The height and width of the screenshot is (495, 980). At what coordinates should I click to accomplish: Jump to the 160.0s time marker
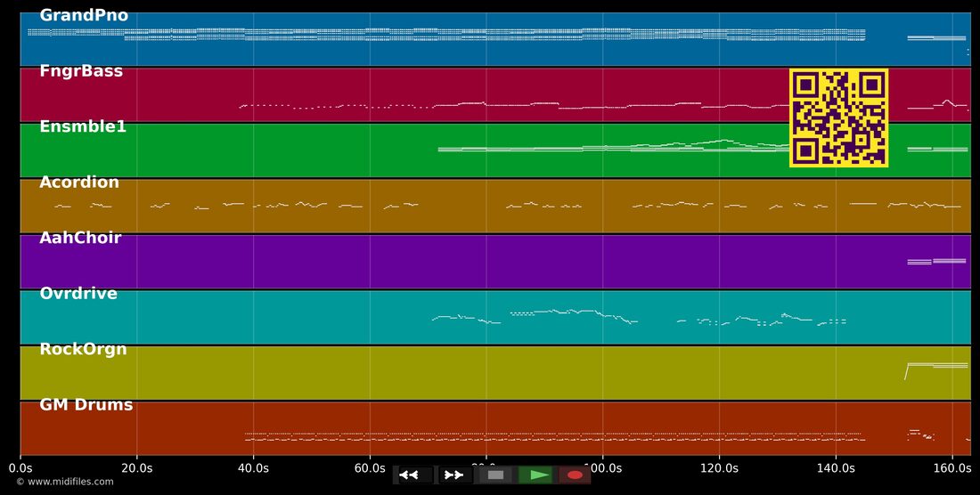tap(951, 467)
